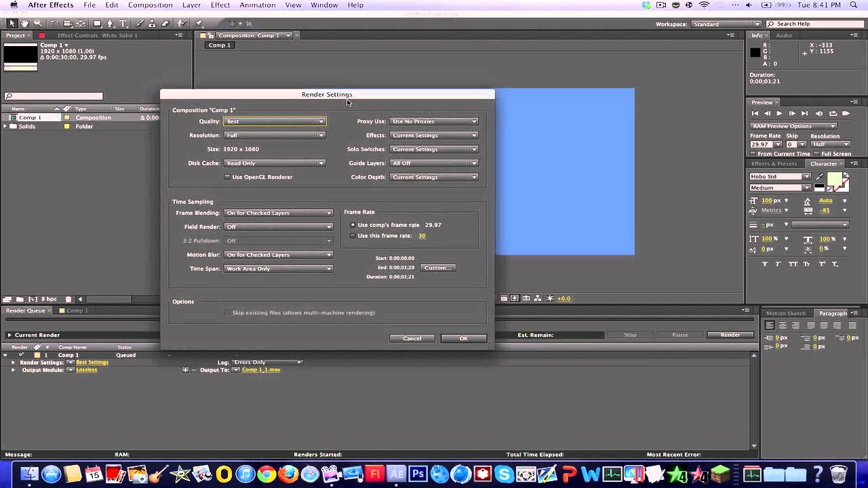
Task: Select the Horizontal Type tool
Action: (x=123, y=24)
